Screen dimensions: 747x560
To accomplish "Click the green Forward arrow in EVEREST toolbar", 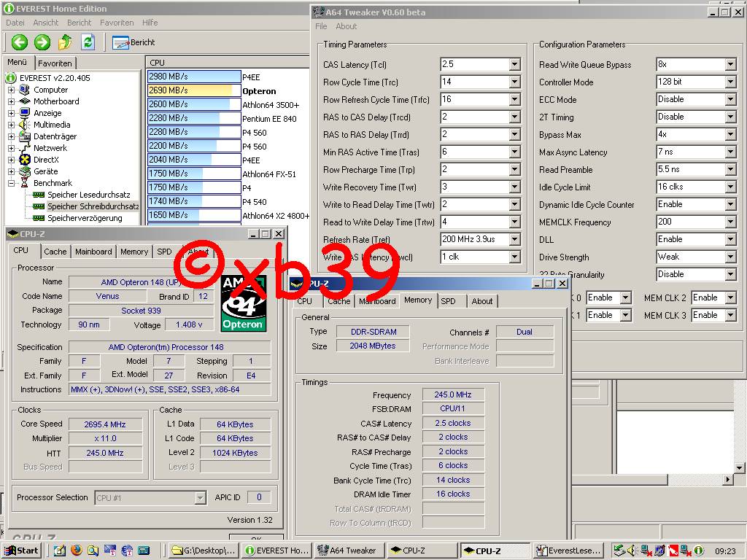I will 42,42.
